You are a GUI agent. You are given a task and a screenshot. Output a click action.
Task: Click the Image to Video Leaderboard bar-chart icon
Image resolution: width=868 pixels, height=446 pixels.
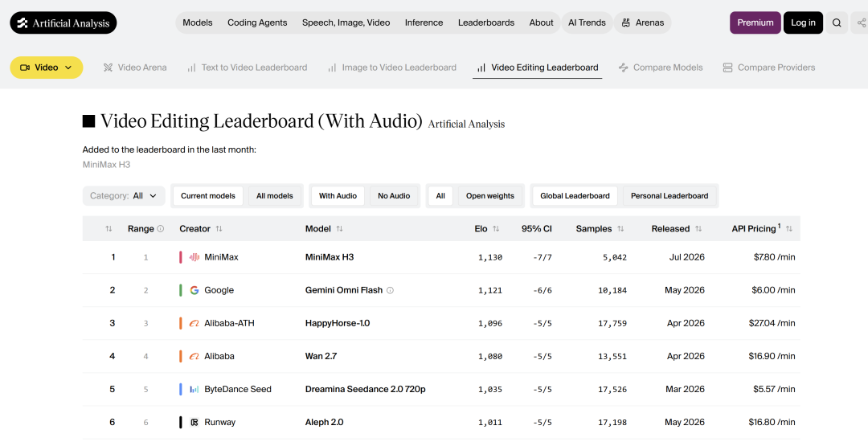click(332, 68)
